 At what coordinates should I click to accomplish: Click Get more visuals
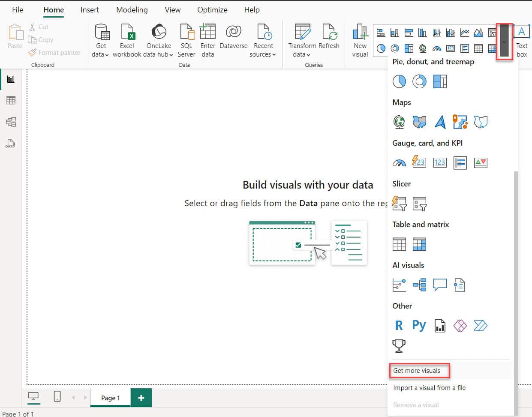point(417,371)
